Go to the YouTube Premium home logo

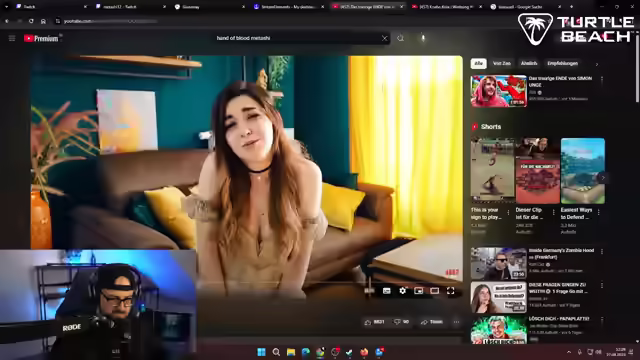coord(41,38)
